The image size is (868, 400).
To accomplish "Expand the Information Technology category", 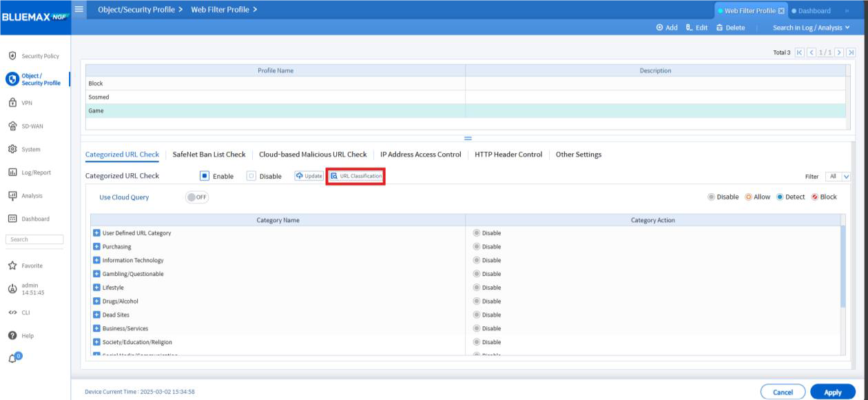I will (x=96, y=261).
